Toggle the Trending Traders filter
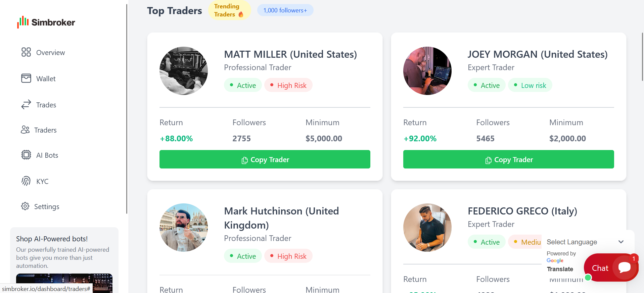 229,10
